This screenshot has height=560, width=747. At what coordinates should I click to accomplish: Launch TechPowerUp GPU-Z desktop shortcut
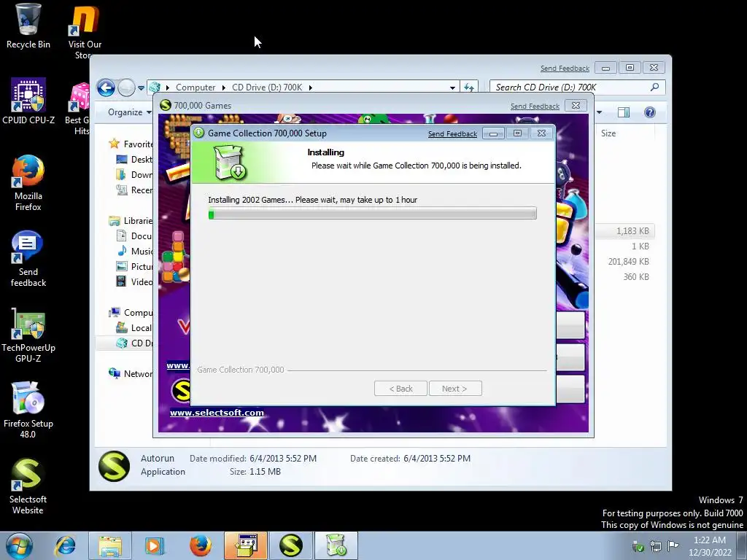(x=28, y=335)
